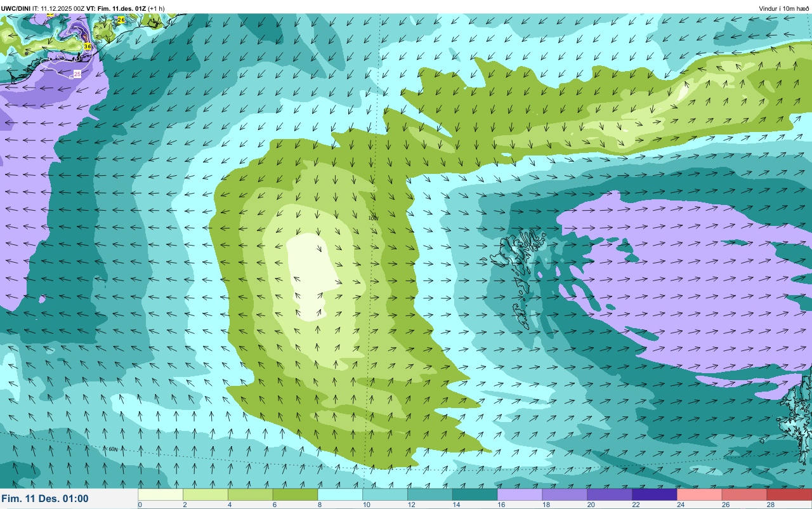Click the 'UWC/DINI' model label
This screenshot has height=509, width=812.
point(16,8)
